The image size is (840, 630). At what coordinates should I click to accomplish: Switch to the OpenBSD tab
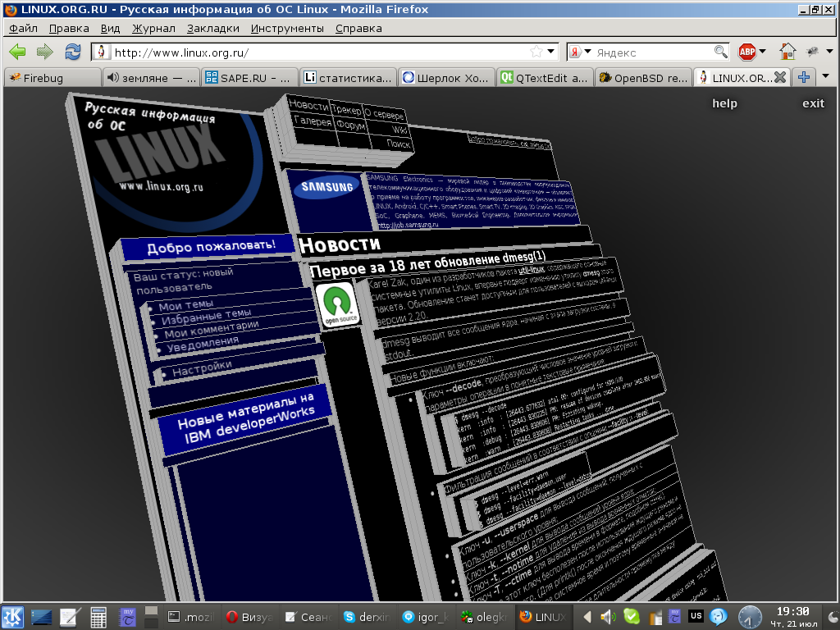tap(644, 78)
